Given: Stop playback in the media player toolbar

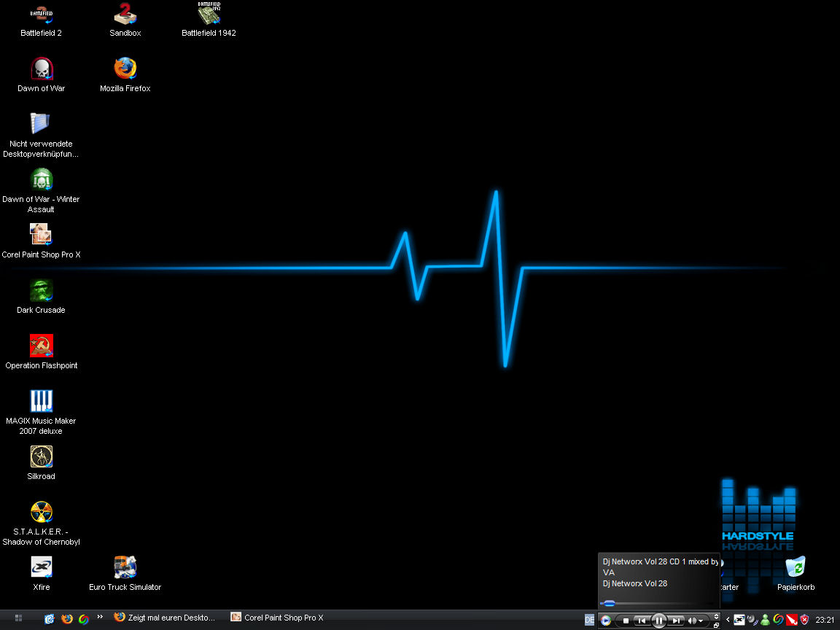Looking at the screenshot, I should (625, 621).
